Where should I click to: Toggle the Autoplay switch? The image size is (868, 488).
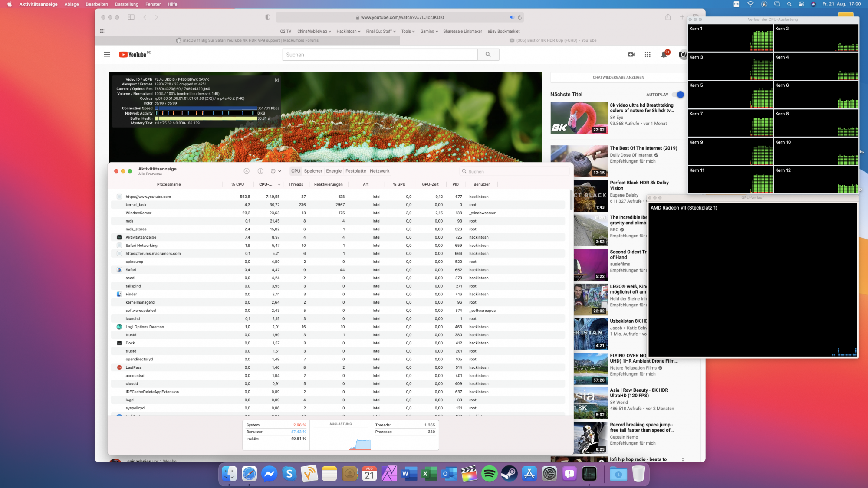coord(678,95)
